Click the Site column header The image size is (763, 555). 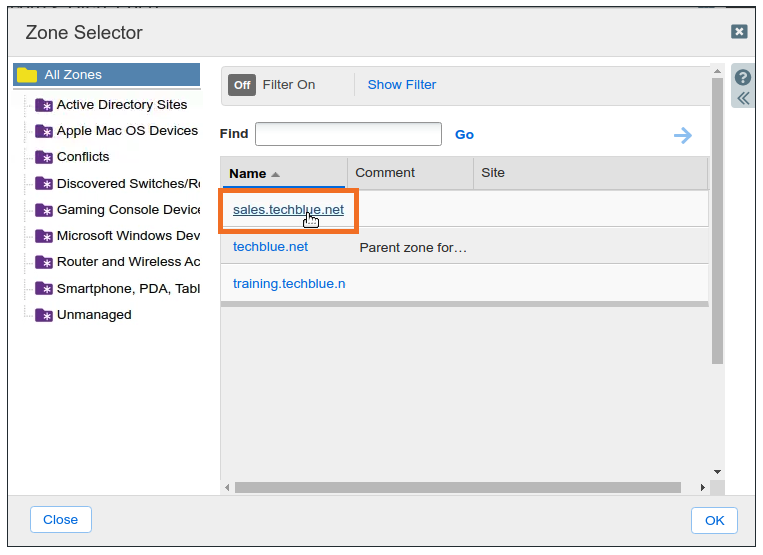[x=493, y=173]
